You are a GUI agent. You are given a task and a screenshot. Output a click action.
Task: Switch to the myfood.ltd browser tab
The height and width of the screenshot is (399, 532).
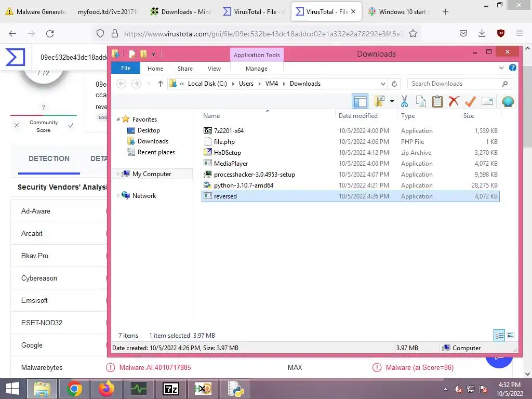point(108,11)
